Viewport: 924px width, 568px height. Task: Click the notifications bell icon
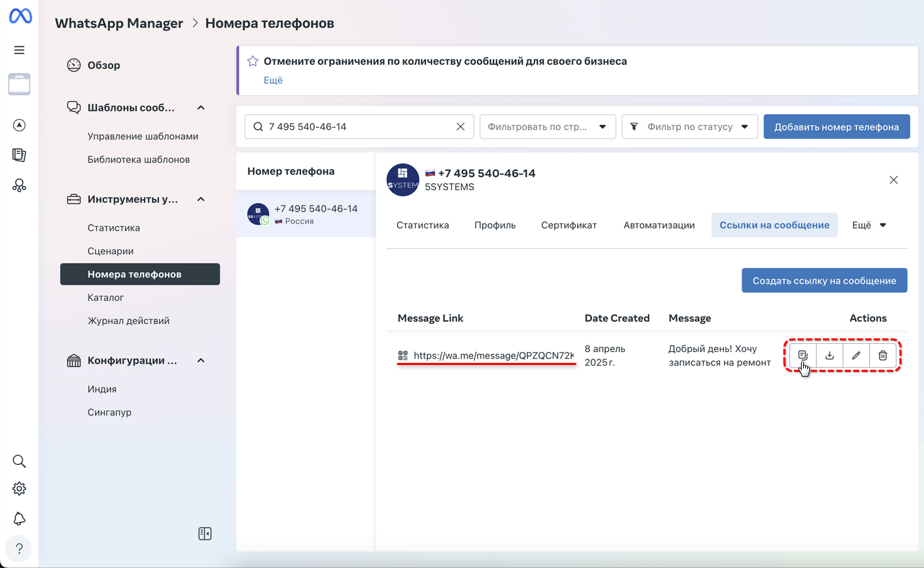click(19, 519)
